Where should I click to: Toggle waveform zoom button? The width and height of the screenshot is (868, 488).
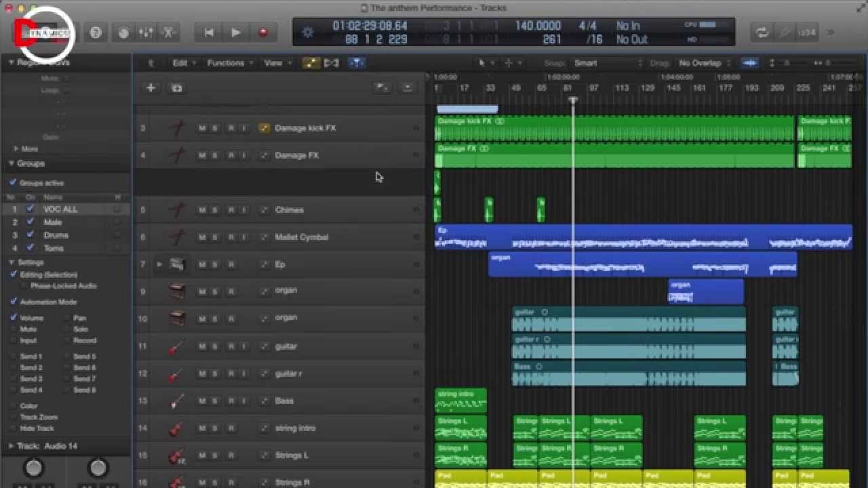pos(749,63)
